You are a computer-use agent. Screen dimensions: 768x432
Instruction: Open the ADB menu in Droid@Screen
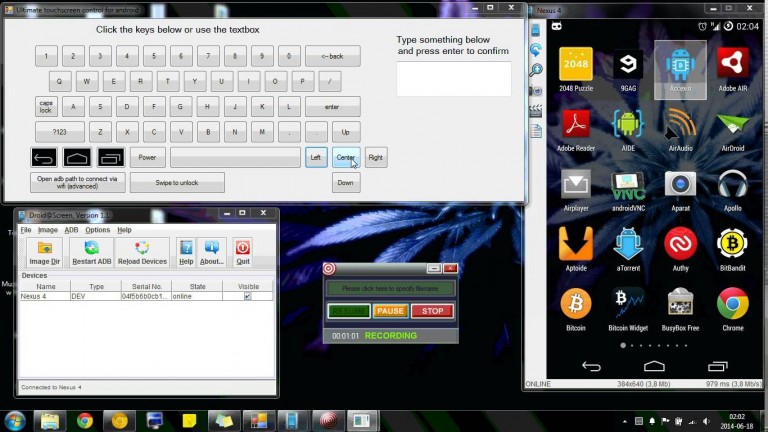[71, 230]
